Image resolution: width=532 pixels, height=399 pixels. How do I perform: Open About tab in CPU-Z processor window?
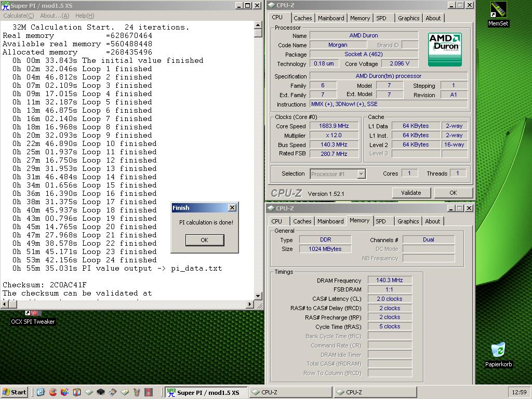tap(433, 18)
